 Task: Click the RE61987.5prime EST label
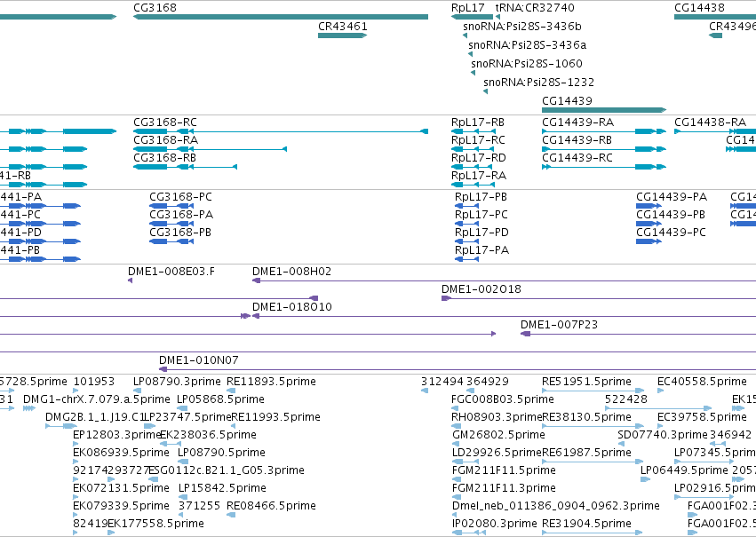[x=587, y=454]
